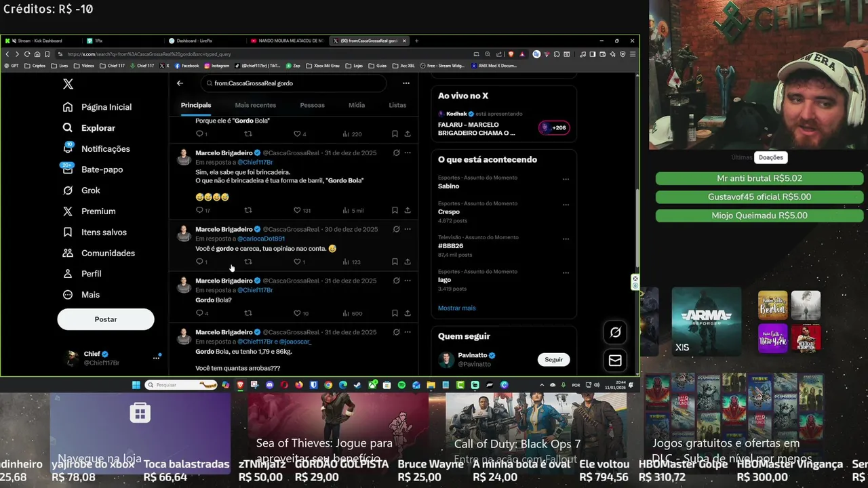The height and width of the screenshot is (488, 868).
Task: Open the Xbox Mil Grau bookmarks folder
Action: (x=323, y=66)
